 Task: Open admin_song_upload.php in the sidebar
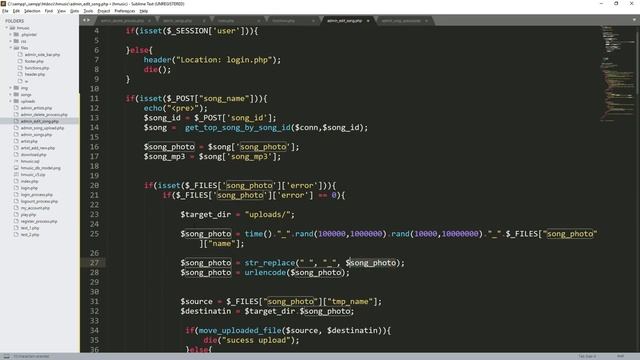[42, 128]
